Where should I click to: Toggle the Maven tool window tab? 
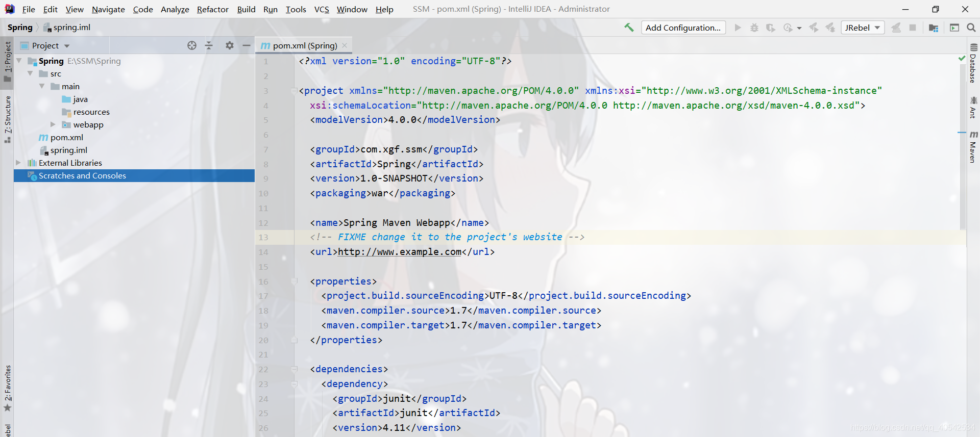pos(973,147)
